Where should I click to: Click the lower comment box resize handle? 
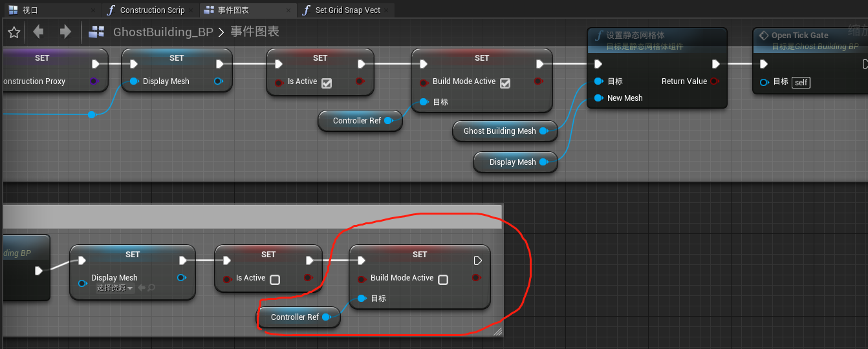[497, 332]
